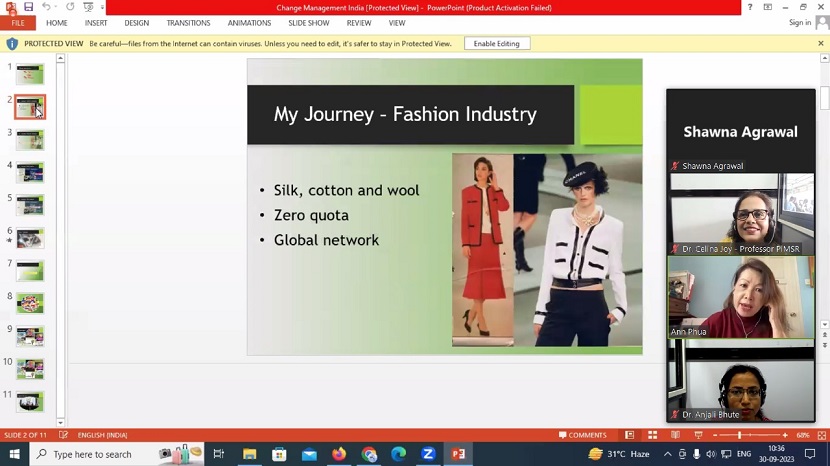Click the Enable Editing button
The image size is (830, 466).
pos(496,44)
